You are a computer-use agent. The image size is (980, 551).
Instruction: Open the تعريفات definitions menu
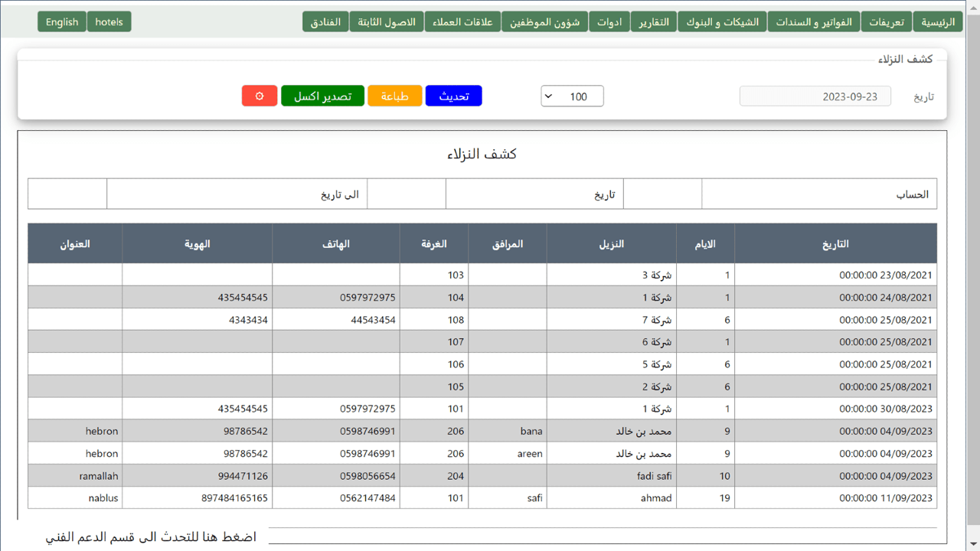pos(886,21)
